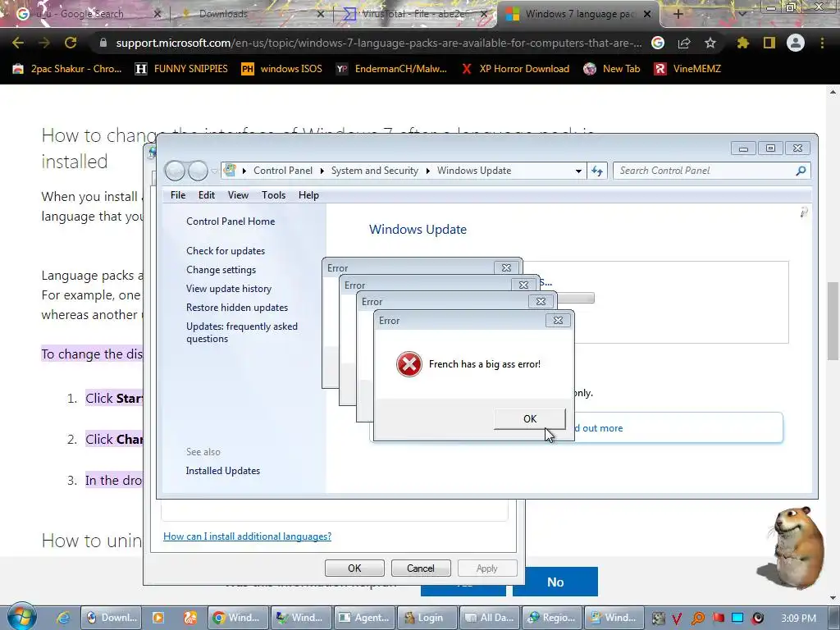Image resolution: width=840 pixels, height=630 pixels.
Task: Open FUNNY SNIPPIES bookmark
Action: click(x=181, y=69)
